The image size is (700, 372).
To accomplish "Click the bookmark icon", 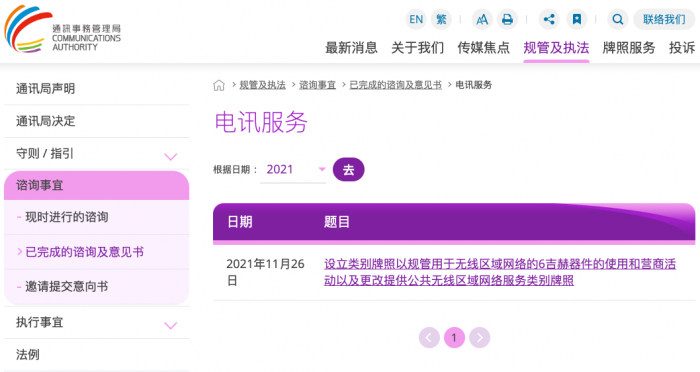I will (x=577, y=20).
